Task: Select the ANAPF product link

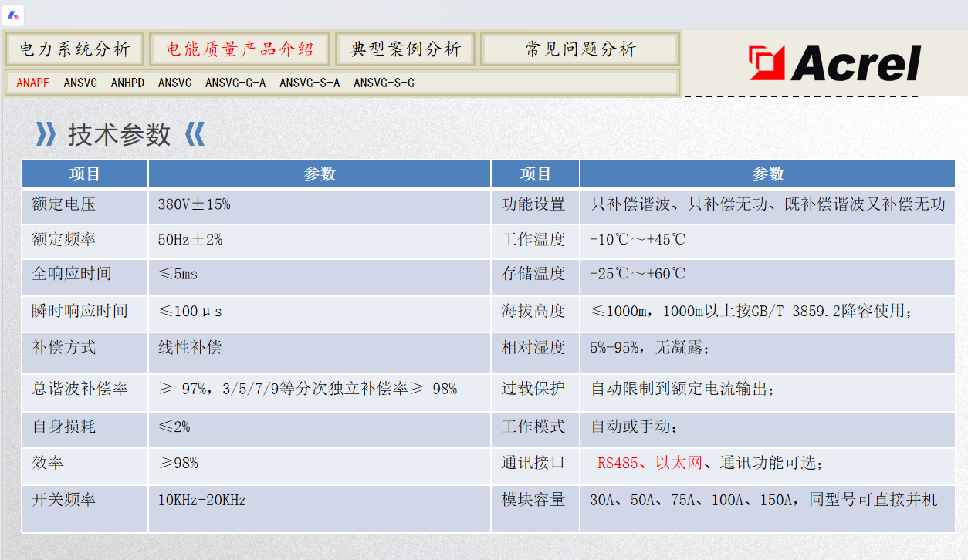Action: point(32,83)
